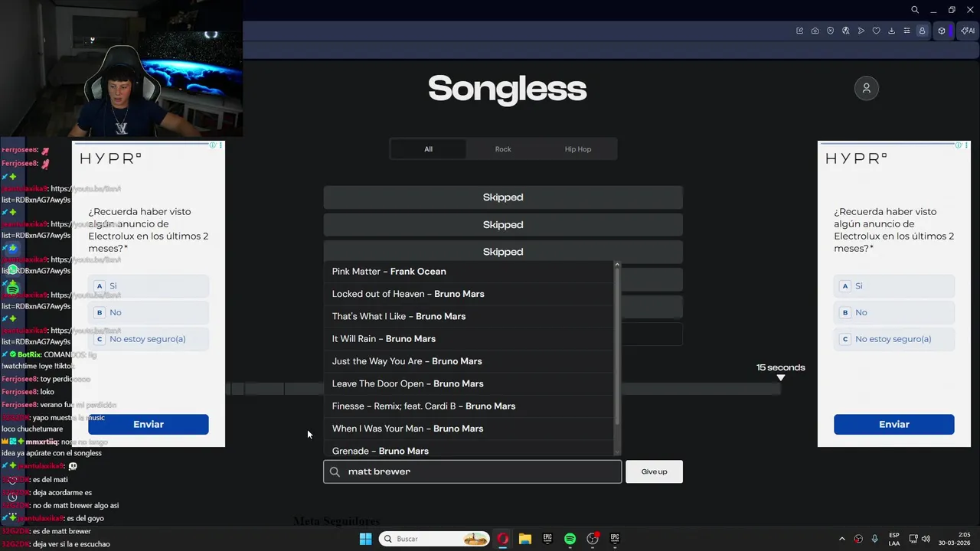This screenshot has width=980, height=551.
Task: Switch to the Hip Hop genre tab
Action: point(578,149)
